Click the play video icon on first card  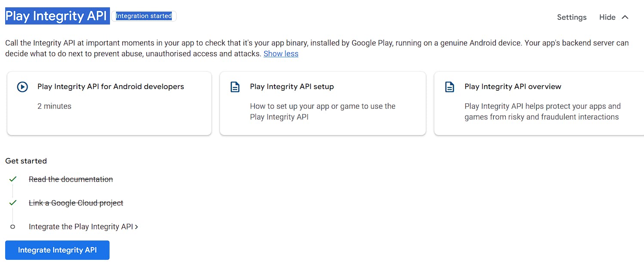[x=22, y=87]
